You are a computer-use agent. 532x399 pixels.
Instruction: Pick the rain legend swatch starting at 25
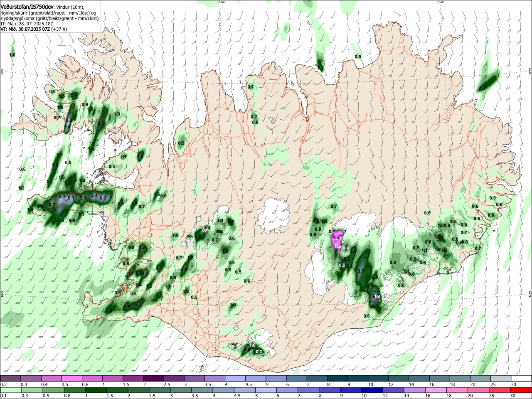click(499, 390)
